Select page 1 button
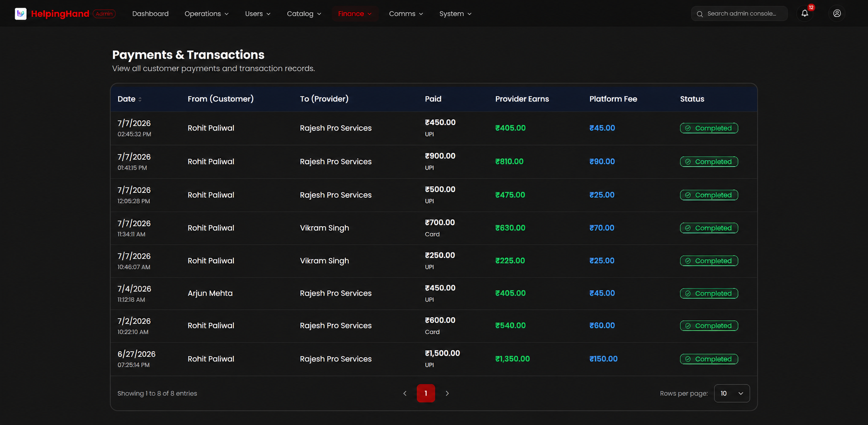 (x=426, y=394)
